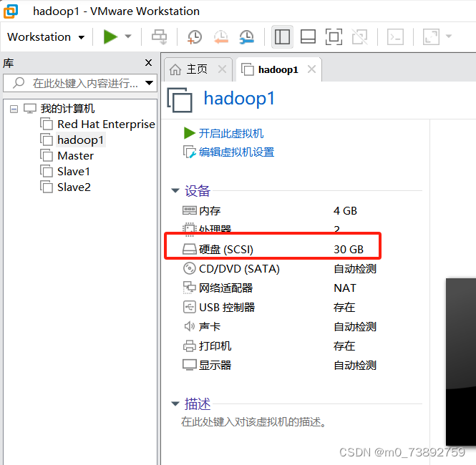Viewport: 476px width, 465px height.
Task: Click the 声卡 sound card entry
Action: tap(210, 327)
